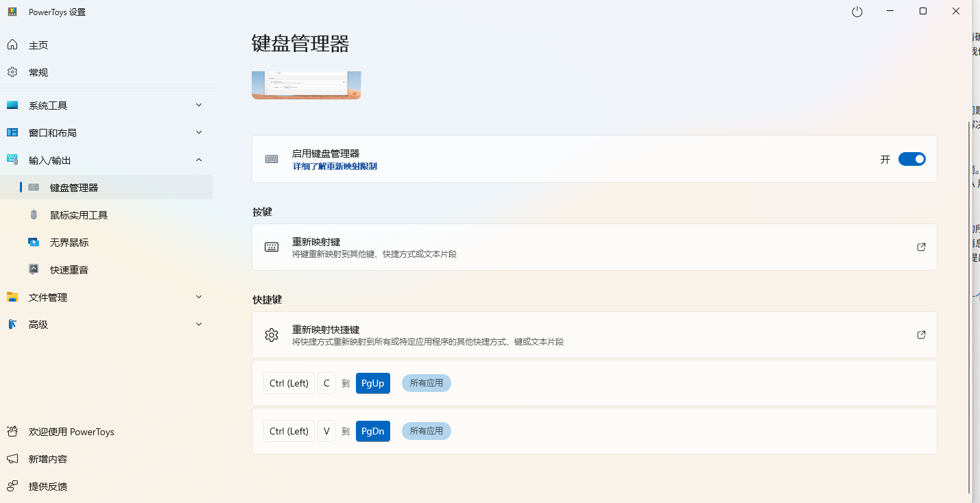Select 快速重音 in sidebar
980x503 pixels.
(106, 270)
